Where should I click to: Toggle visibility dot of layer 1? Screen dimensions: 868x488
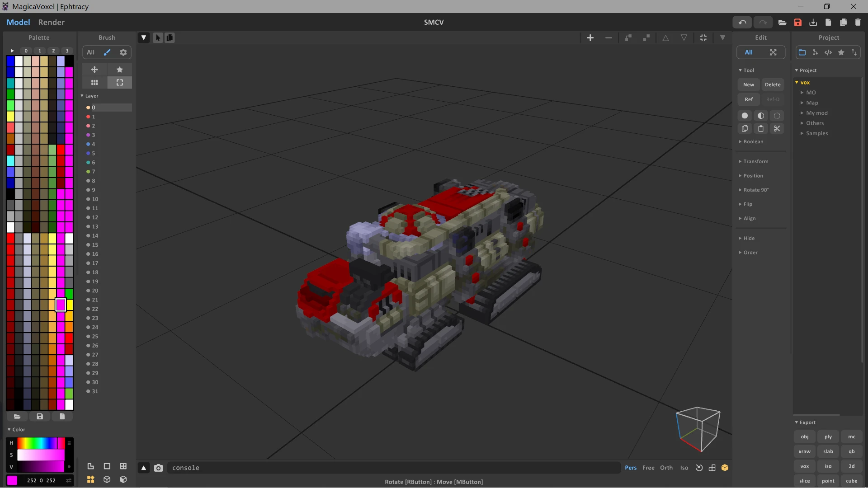coord(88,117)
